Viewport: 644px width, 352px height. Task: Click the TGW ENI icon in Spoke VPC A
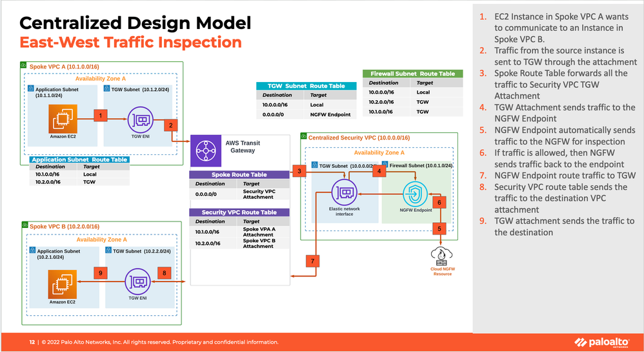click(x=141, y=119)
